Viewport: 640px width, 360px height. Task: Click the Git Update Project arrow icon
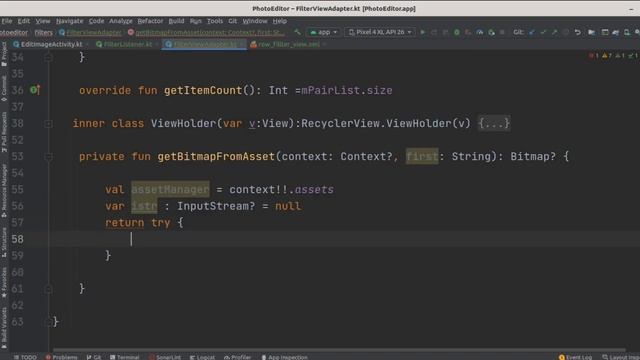point(531,32)
